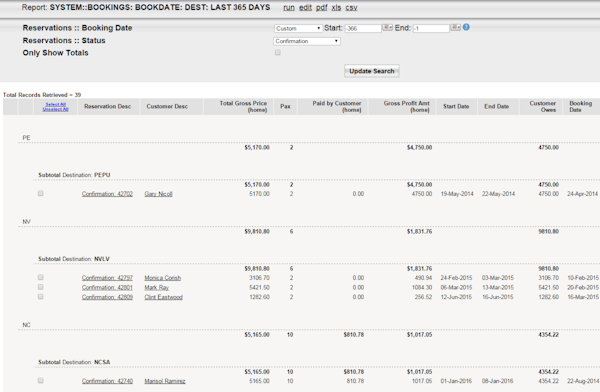Click inside the Start days input field
Screen dimensions: 600x392
pos(363,28)
